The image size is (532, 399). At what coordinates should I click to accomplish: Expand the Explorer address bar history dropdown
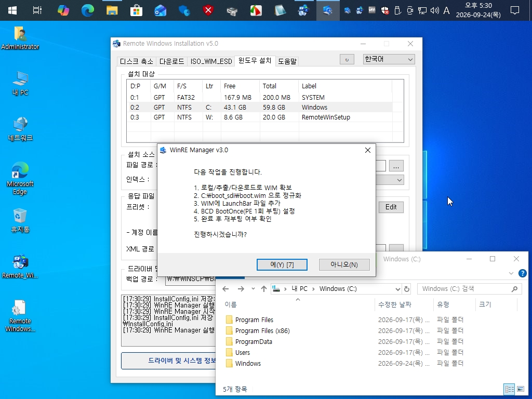tap(397, 289)
